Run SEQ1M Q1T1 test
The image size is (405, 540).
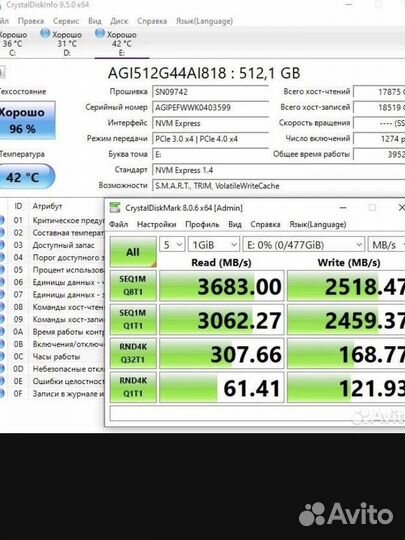coord(133,319)
